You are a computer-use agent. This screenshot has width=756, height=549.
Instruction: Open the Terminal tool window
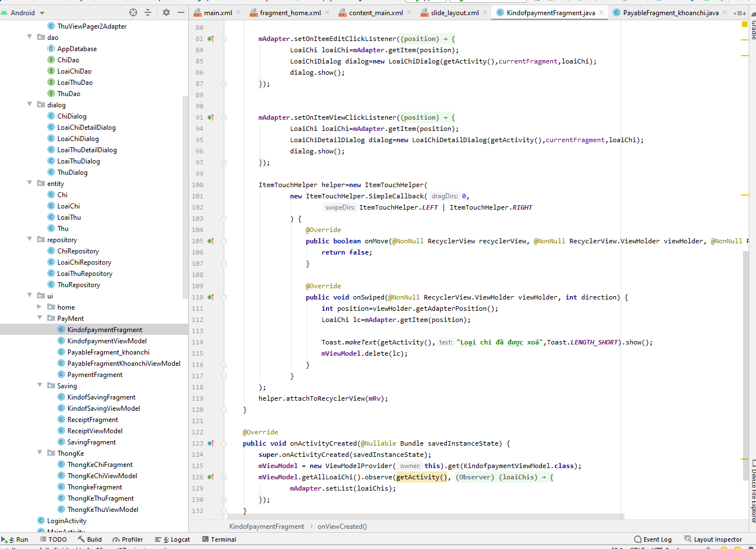[x=219, y=539]
